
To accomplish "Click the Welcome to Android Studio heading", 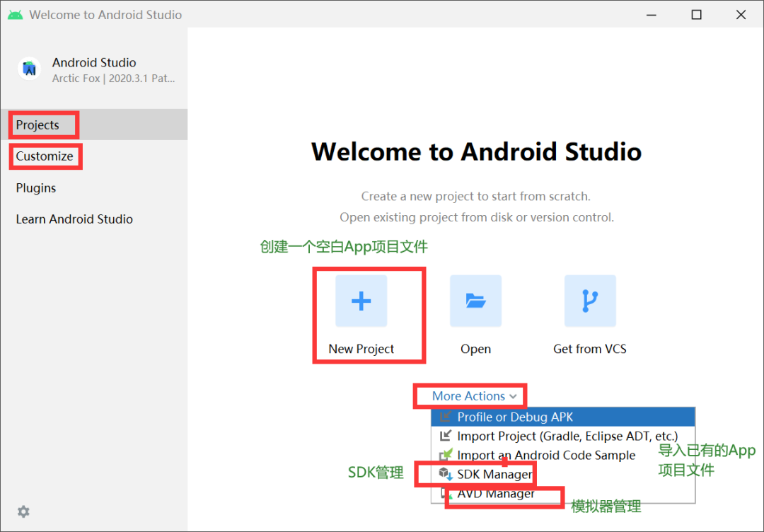I will coord(476,151).
